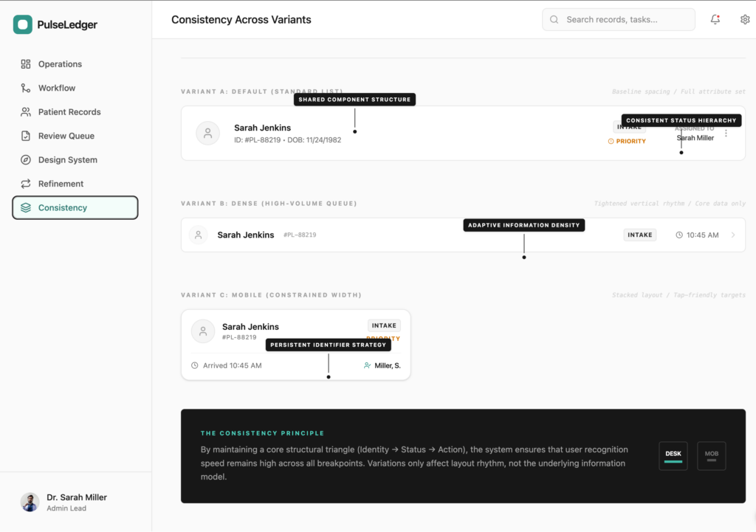Click the search magnifier icon

coord(554,19)
